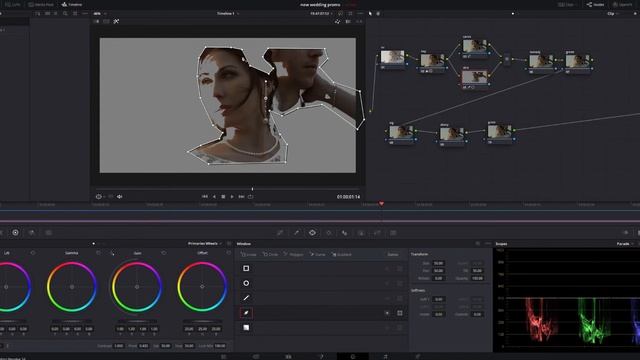
Task: Select the Circle window shape icon
Action: click(246, 283)
